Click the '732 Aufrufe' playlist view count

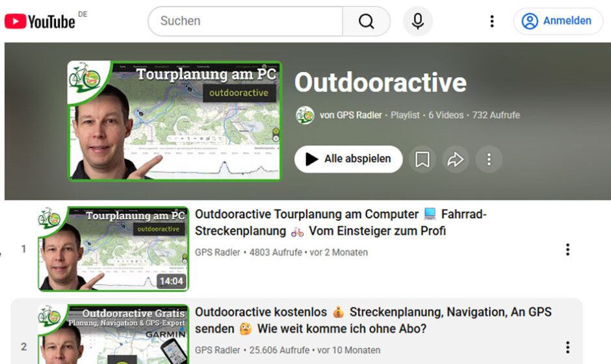pos(496,115)
